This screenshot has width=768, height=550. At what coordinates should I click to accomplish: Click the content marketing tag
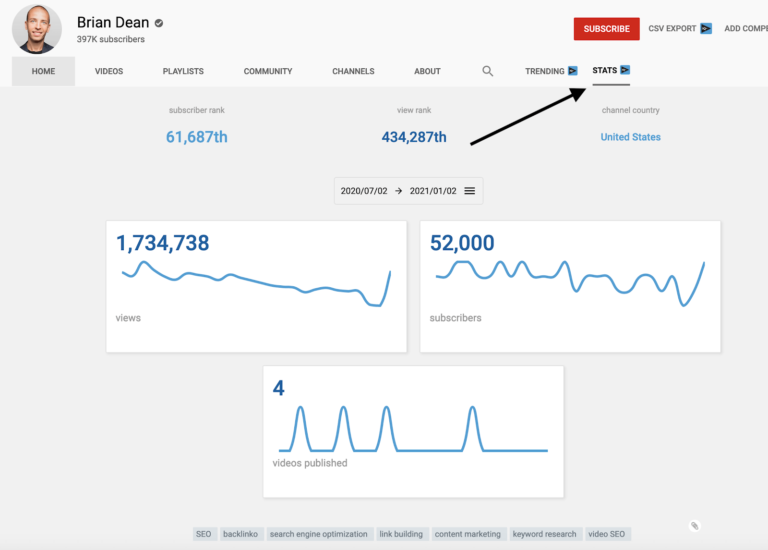click(468, 534)
